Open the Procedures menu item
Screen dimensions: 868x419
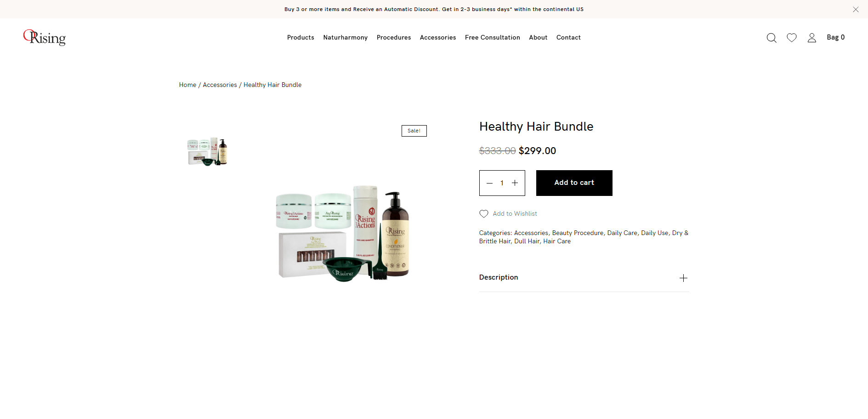tap(394, 38)
